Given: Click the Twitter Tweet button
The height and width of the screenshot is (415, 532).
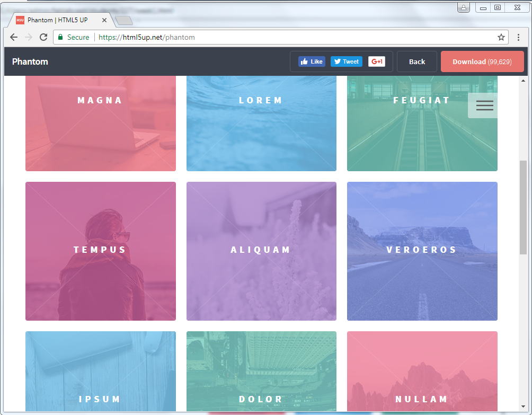Looking at the screenshot, I should tap(347, 61).
